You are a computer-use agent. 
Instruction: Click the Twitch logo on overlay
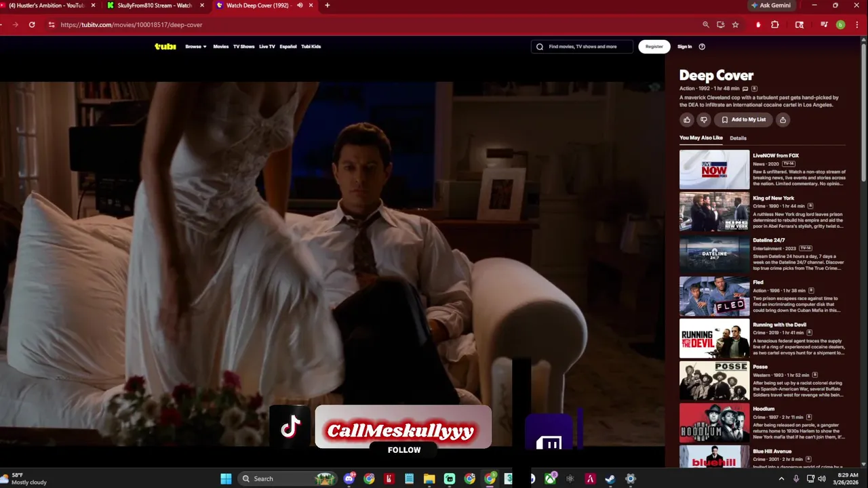point(549,444)
